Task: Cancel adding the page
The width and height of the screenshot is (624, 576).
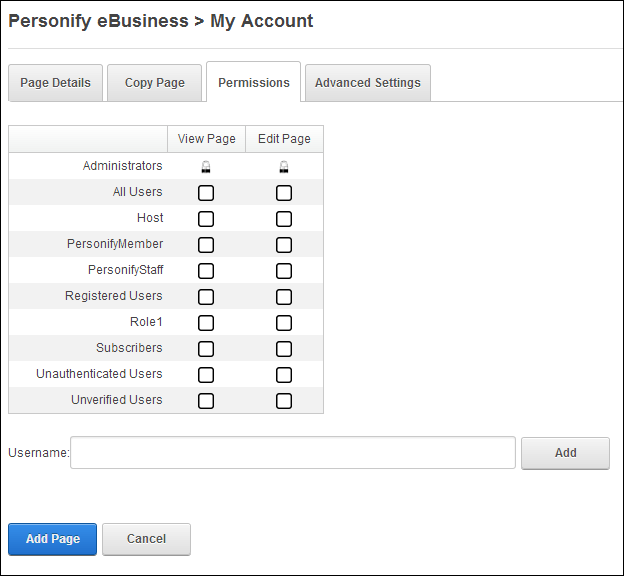Action: pos(146,539)
